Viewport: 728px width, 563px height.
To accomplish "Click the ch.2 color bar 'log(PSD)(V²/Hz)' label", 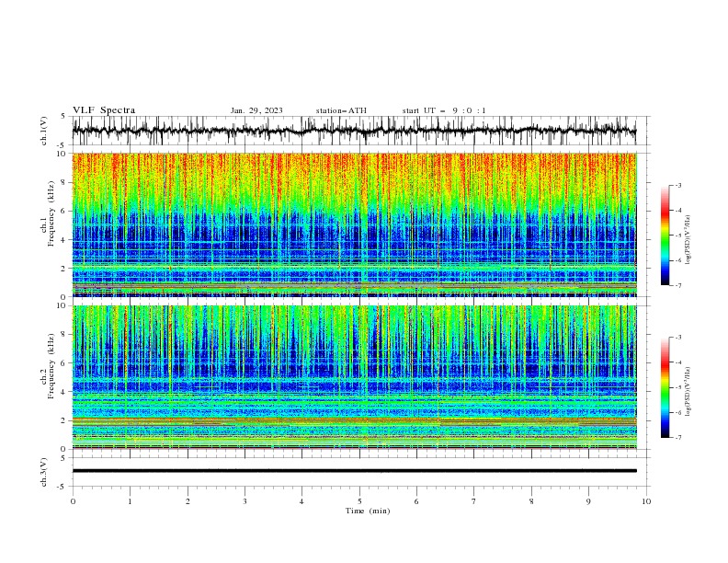I will pyautogui.click(x=688, y=392).
